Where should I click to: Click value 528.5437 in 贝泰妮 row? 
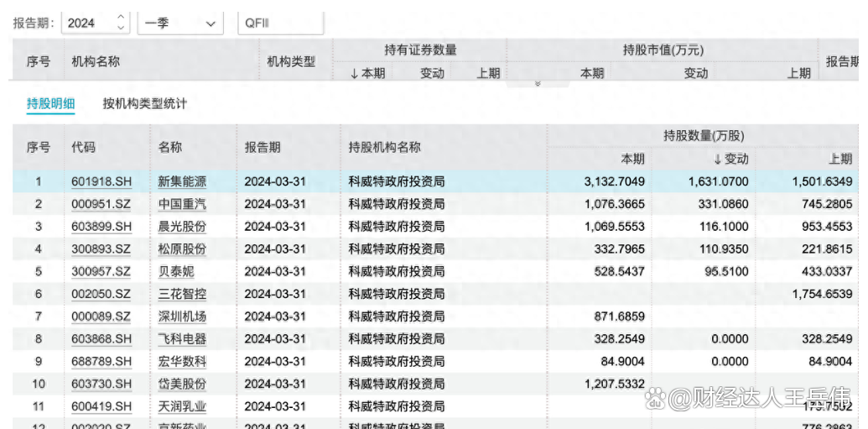(620, 272)
